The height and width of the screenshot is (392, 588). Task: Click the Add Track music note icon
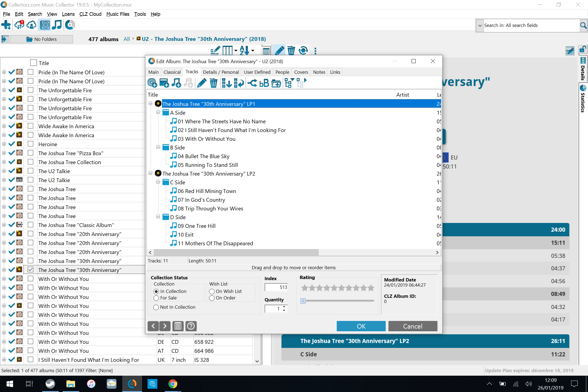176,83
